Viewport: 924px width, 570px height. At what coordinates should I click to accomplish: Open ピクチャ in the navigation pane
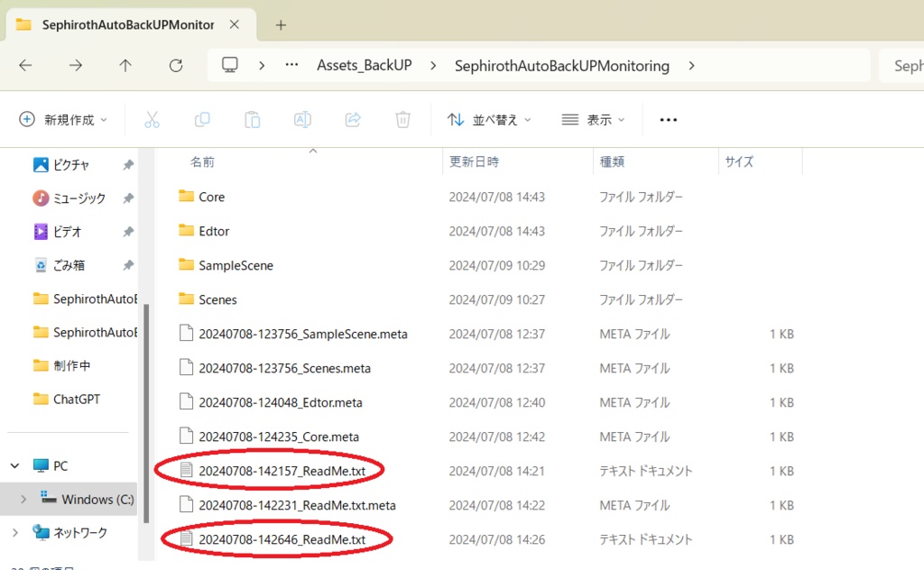70,165
